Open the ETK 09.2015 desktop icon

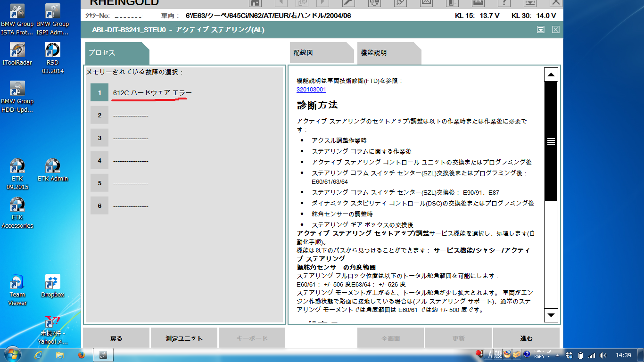pos(17,174)
